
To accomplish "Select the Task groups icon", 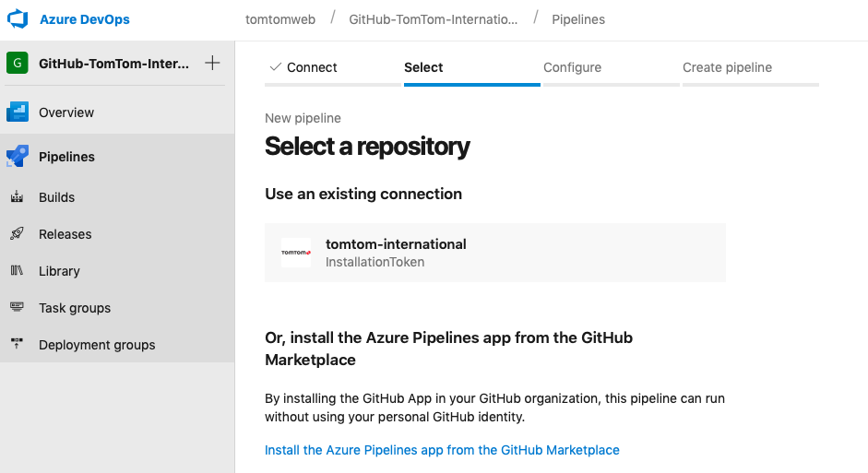I will tap(18, 308).
